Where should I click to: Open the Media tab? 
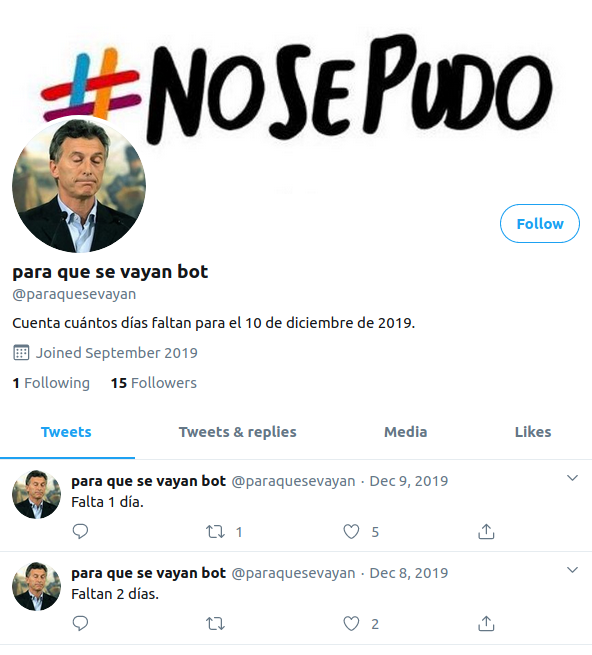coord(406,432)
